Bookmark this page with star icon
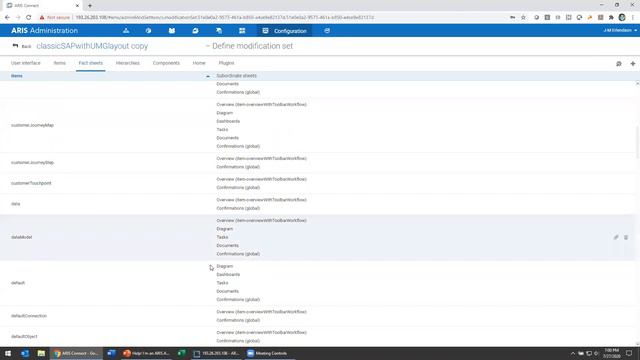Image resolution: width=640 pixels, height=360 pixels. tap(523, 18)
